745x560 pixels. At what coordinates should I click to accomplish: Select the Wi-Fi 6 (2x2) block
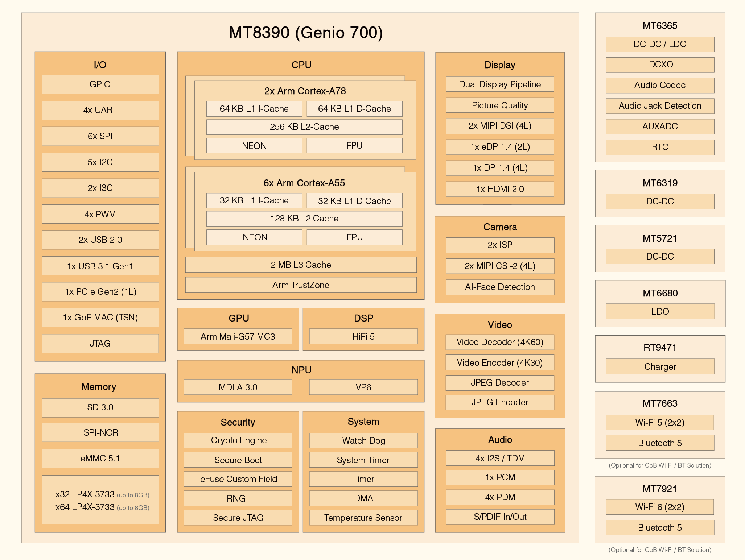[x=660, y=507]
